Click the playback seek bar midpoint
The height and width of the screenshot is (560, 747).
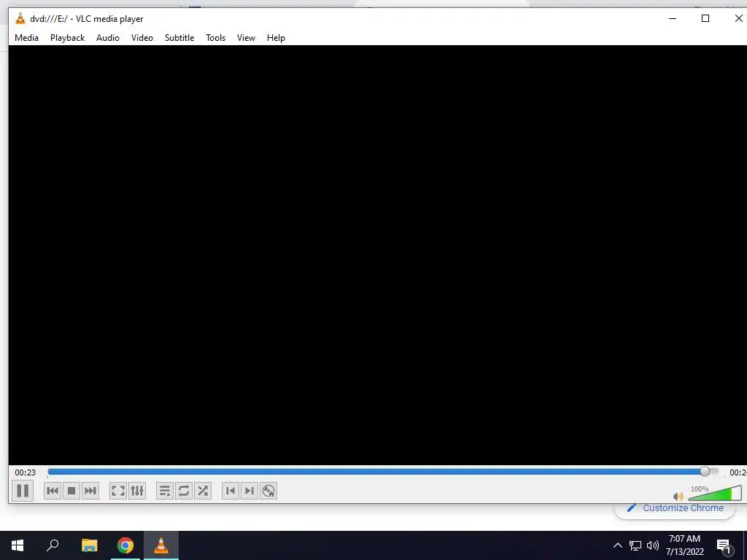[x=383, y=472]
